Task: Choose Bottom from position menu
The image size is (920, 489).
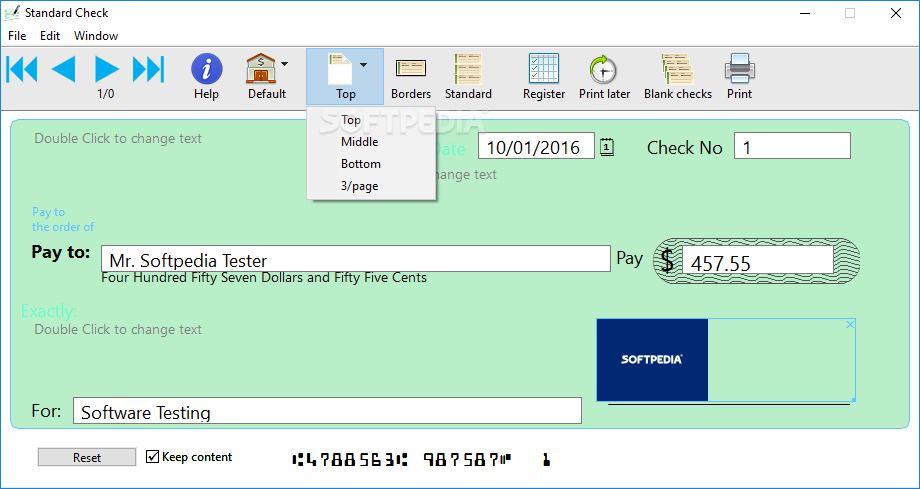Action: click(371, 164)
